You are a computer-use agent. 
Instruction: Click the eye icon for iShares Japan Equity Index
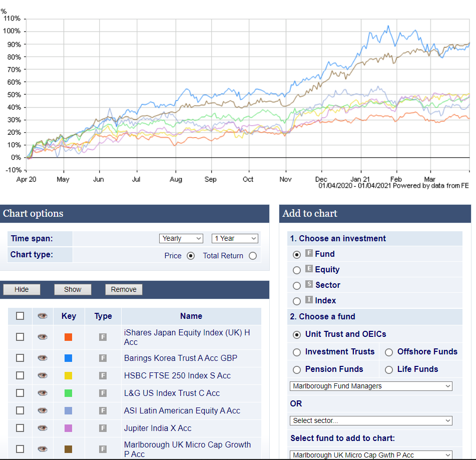coord(43,337)
